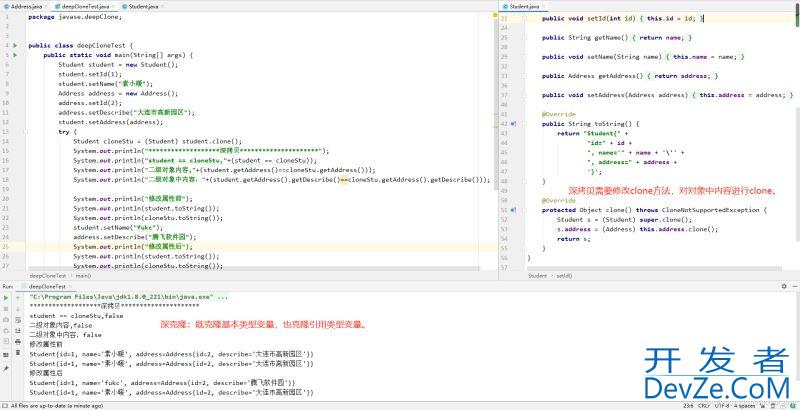
Task: Click 'Student cloneStu = (Student) student.clone();' line
Action: click(x=158, y=141)
